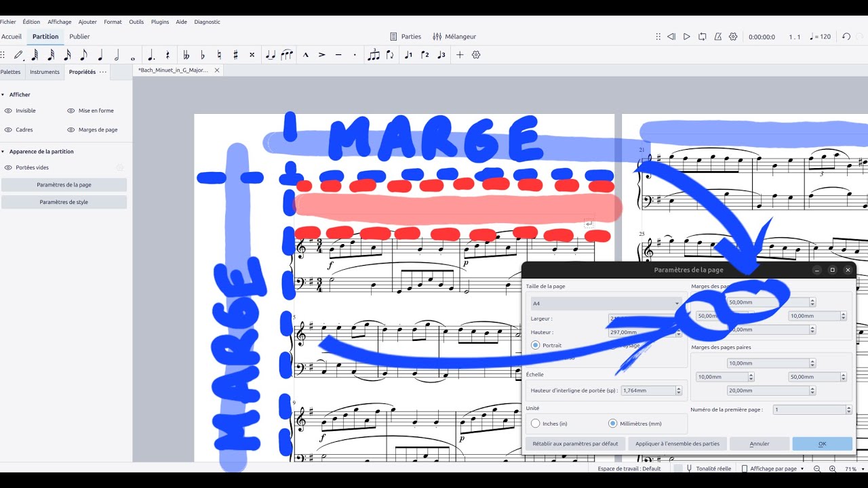This screenshot has height=488, width=868.
Task: Switch to voice 3
Action: point(441,55)
